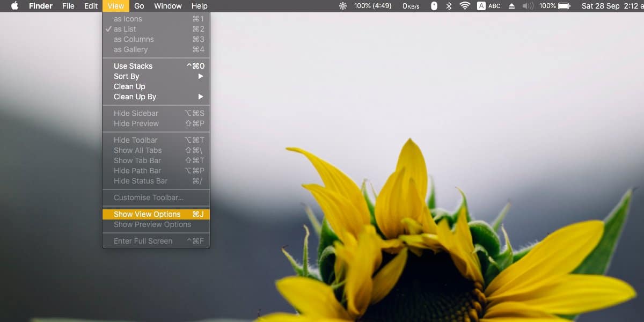Toggle Use Stacks on the desktop
Viewport: 644px width, 322px height.
tap(133, 65)
